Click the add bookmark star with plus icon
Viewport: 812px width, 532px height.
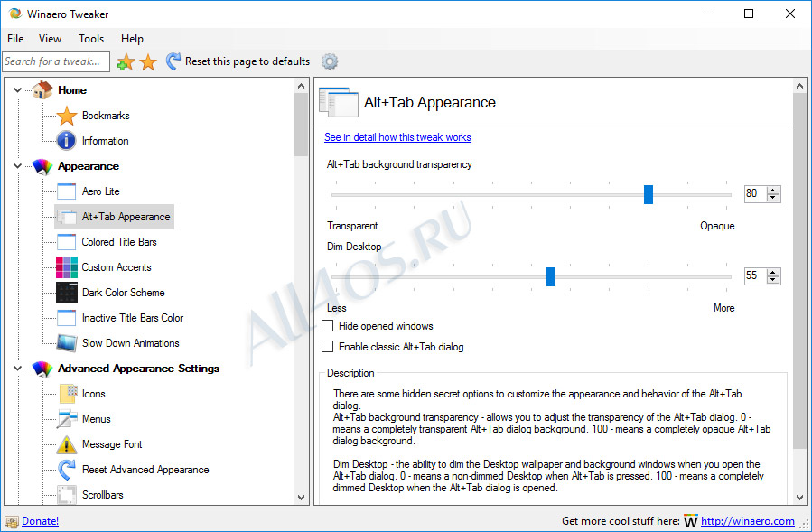pyautogui.click(x=126, y=62)
